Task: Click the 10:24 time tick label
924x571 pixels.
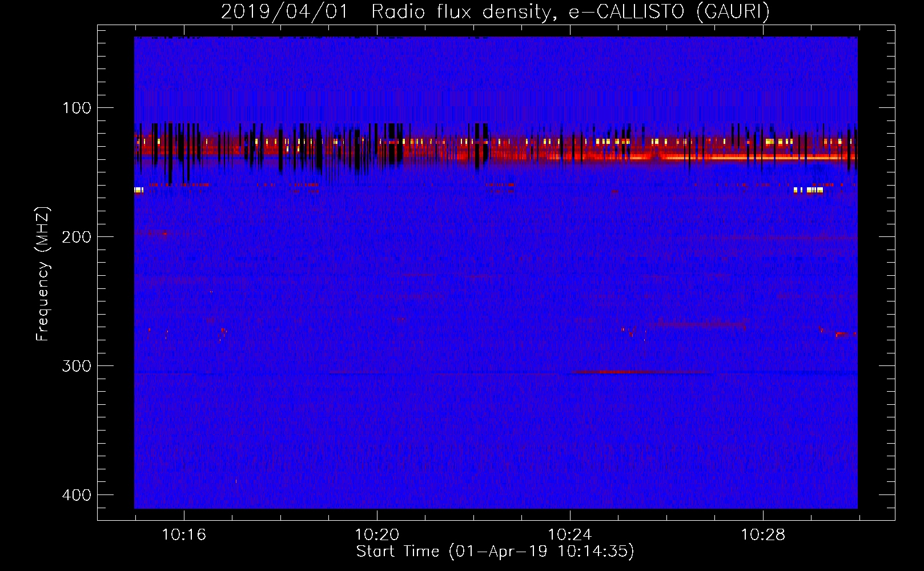Action: [x=570, y=535]
